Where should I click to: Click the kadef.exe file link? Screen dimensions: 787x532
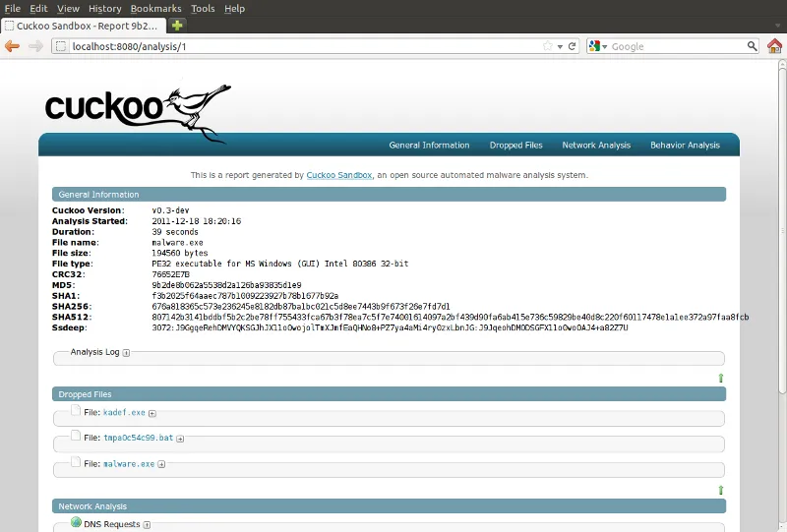(124, 413)
